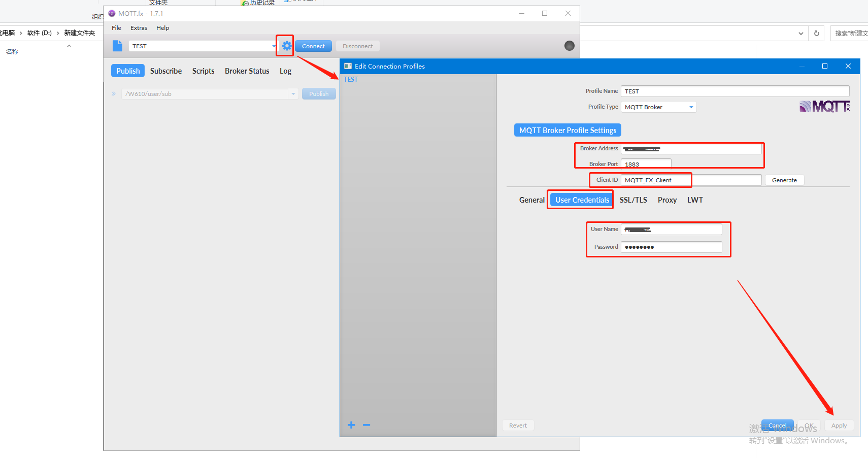Viewport: 868px width, 458px height.
Task: Click the refresh icon in Explorer address bar
Action: (817, 34)
